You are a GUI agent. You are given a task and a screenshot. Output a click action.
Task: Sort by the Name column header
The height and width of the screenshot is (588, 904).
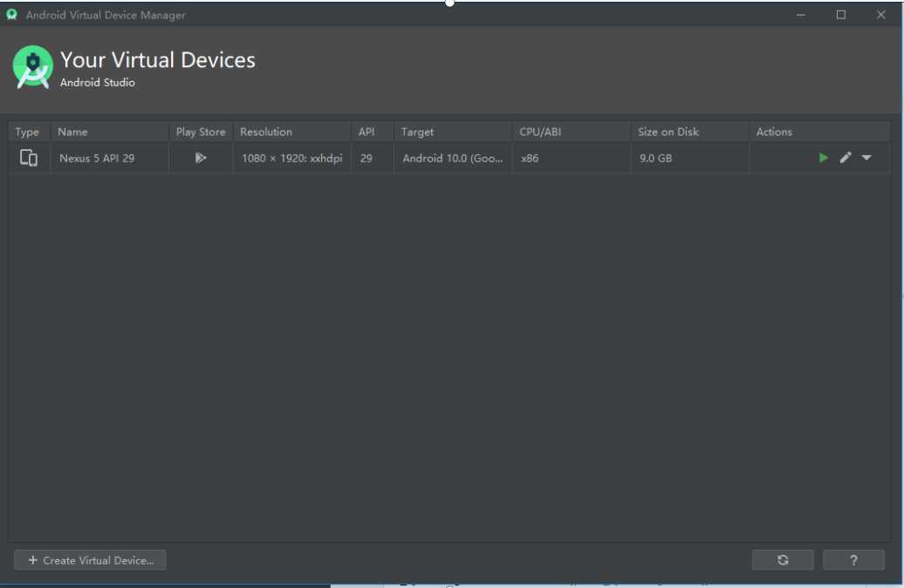(x=73, y=132)
